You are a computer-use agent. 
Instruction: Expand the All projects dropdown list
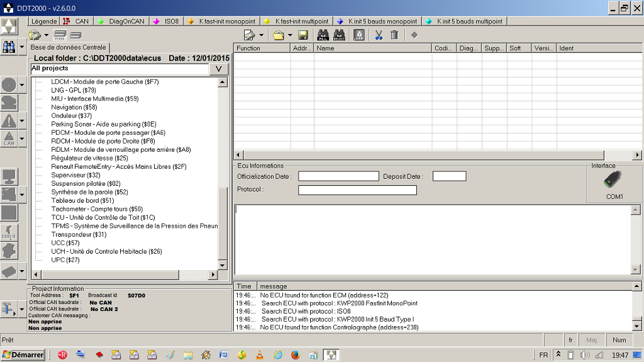click(218, 69)
